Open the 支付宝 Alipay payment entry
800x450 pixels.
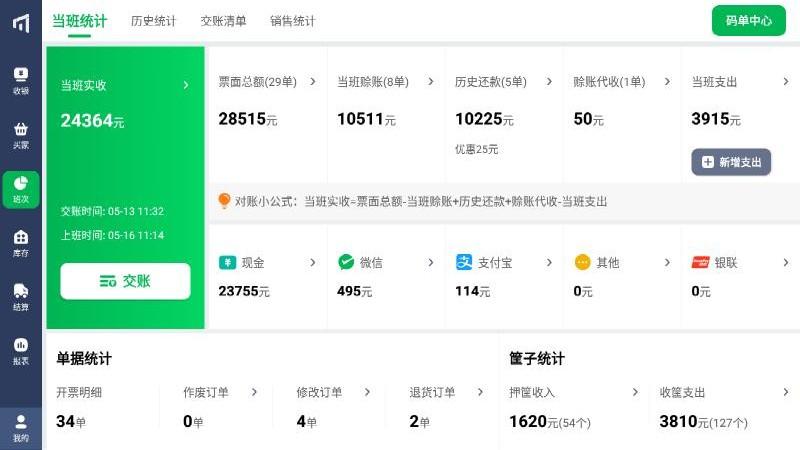pyautogui.click(x=503, y=263)
